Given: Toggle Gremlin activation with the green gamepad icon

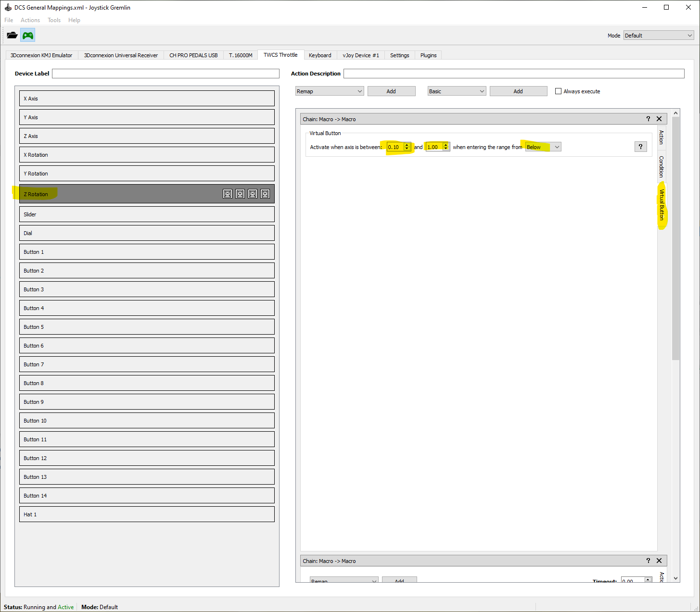Looking at the screenshot, I should click(28, 35).
